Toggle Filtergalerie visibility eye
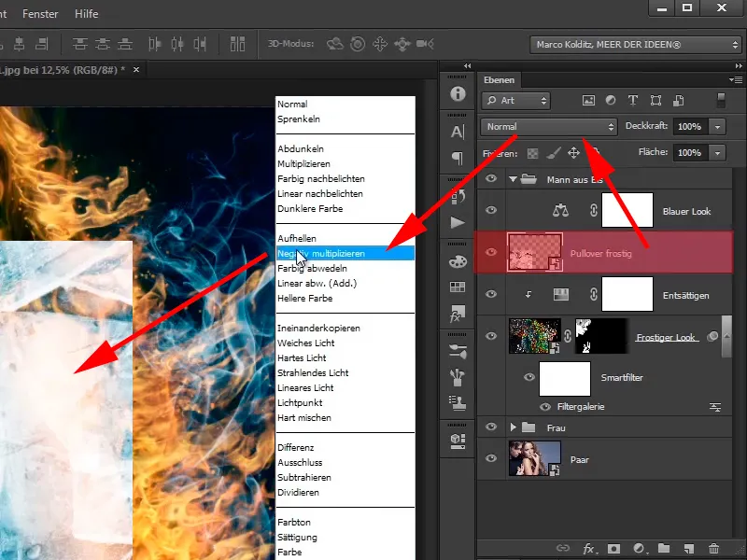Viewport: 747px width, 560px height. (x=545, y=407)
